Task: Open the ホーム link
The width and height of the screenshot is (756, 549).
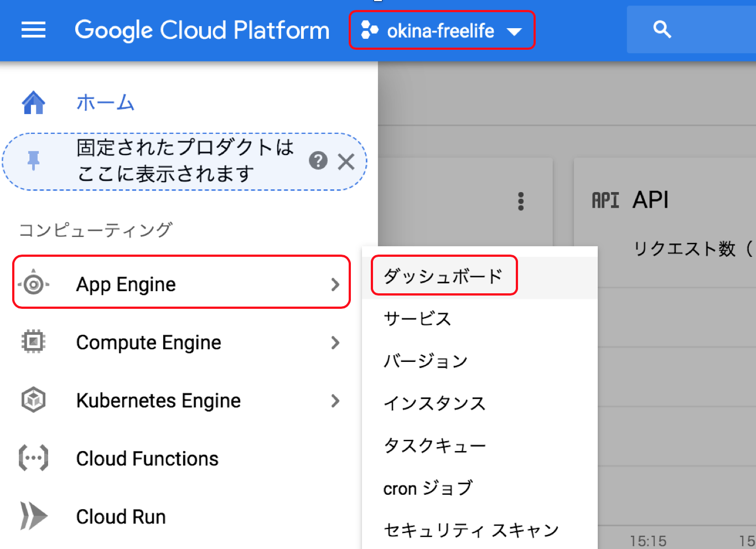Action: (x=105, y=102)
